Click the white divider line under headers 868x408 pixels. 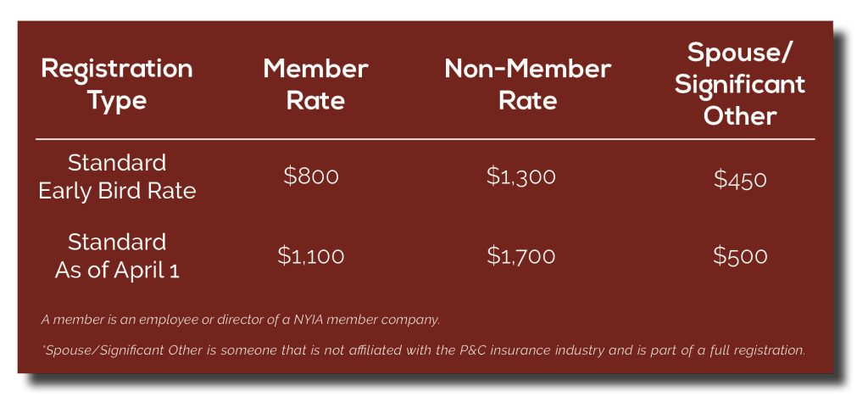426,139
